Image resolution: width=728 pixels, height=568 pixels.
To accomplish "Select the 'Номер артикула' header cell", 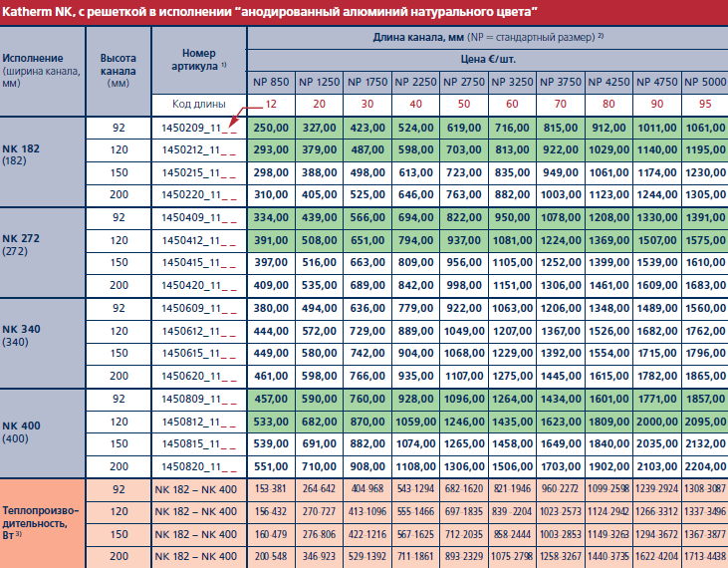I will [199, 60].
